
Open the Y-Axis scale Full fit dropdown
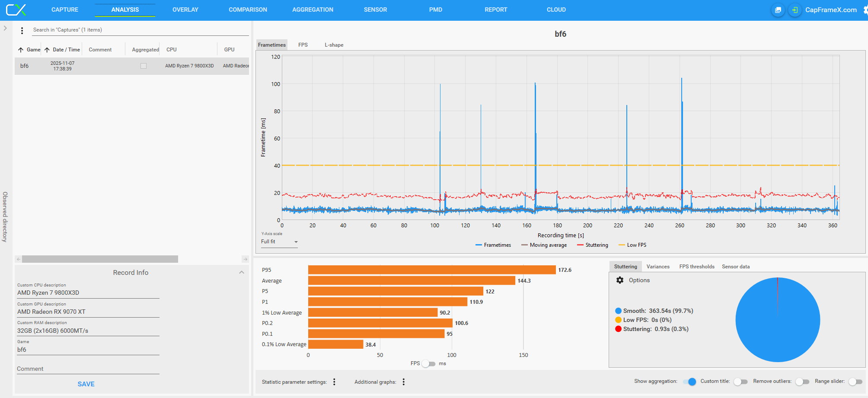[279, 242]
